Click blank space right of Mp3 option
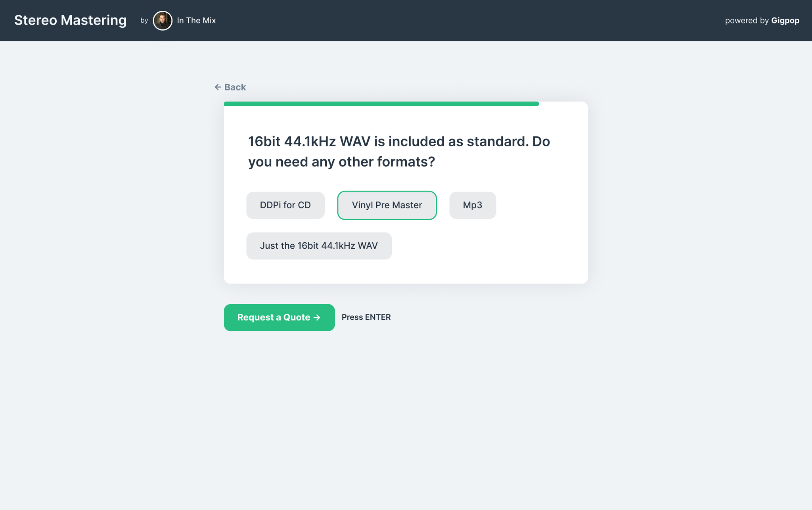Screen dimensions: 812x510 coord(539,205)
